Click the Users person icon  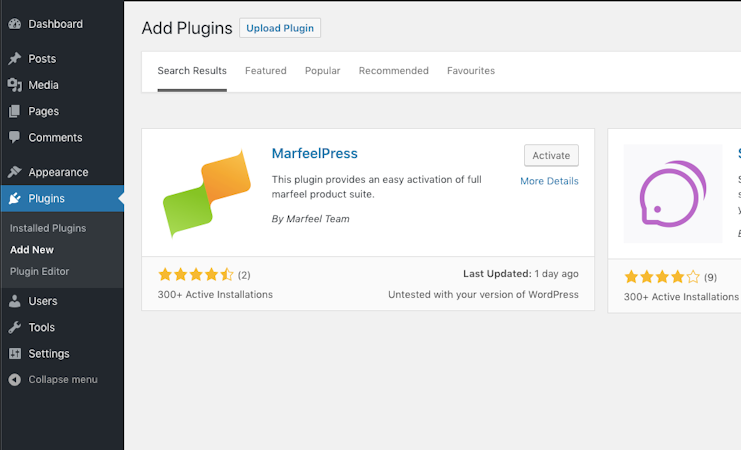15,301
